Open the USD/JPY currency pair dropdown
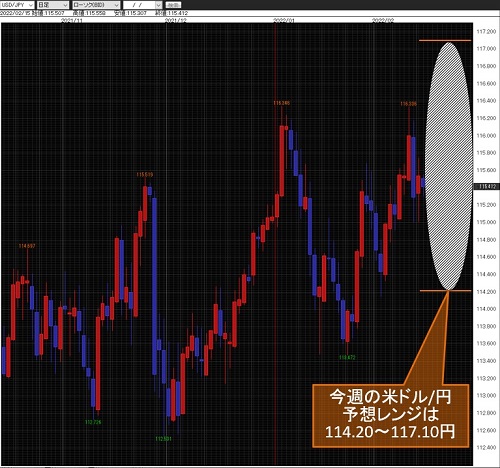 [x=17, y=5]
